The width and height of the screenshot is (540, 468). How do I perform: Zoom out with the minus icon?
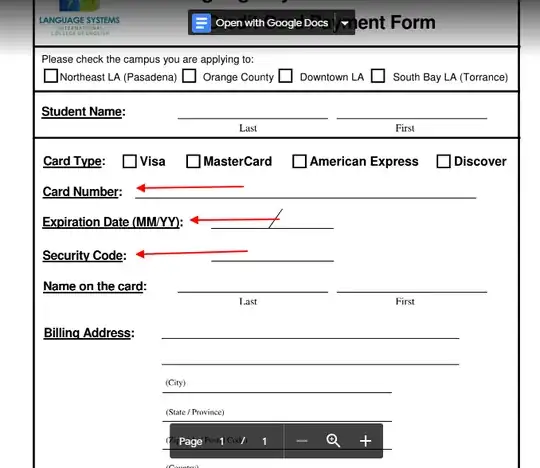point(302,441)
